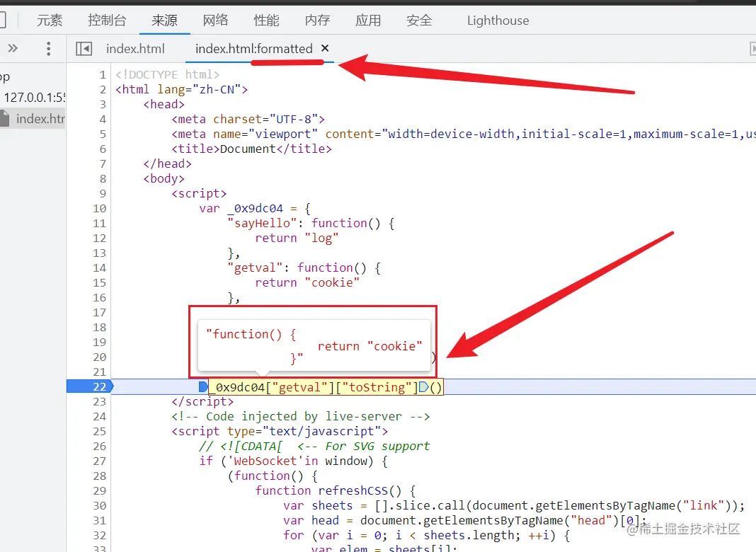The width and height of the screenshot is (756, 552).
Task: Click the "getval" key on line 14
Action: click(255, 268)
